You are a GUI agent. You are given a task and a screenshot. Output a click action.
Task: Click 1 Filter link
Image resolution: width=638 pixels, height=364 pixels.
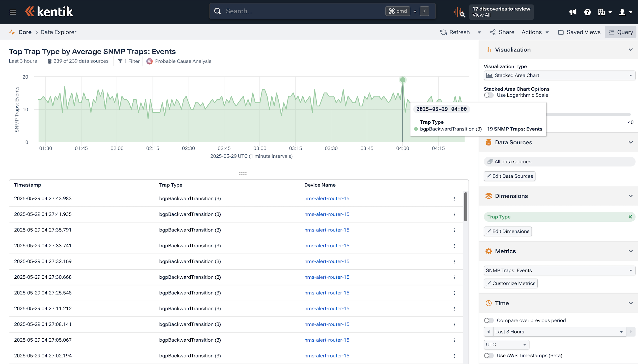click(x=129, y=61)
